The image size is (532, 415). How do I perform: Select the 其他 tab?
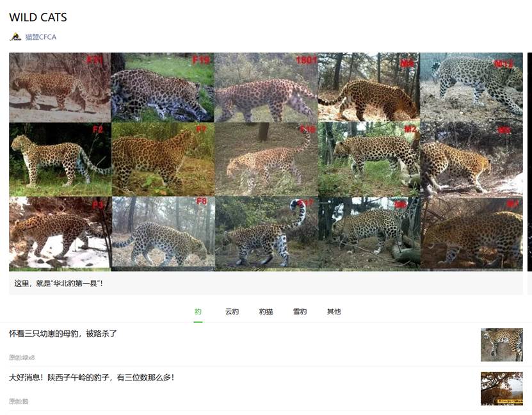[x=334, y=311]
